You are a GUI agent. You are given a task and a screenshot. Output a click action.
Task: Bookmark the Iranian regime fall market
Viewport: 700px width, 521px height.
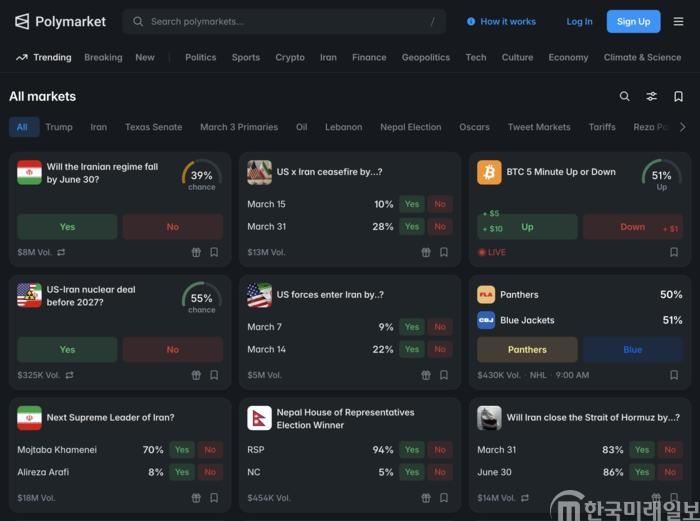click(x=214, y=252)
